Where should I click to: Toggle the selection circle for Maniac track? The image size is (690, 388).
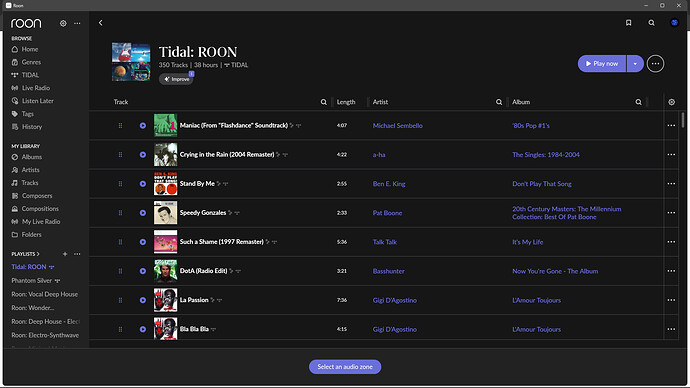pyautogui.click(x=143, y=126)
